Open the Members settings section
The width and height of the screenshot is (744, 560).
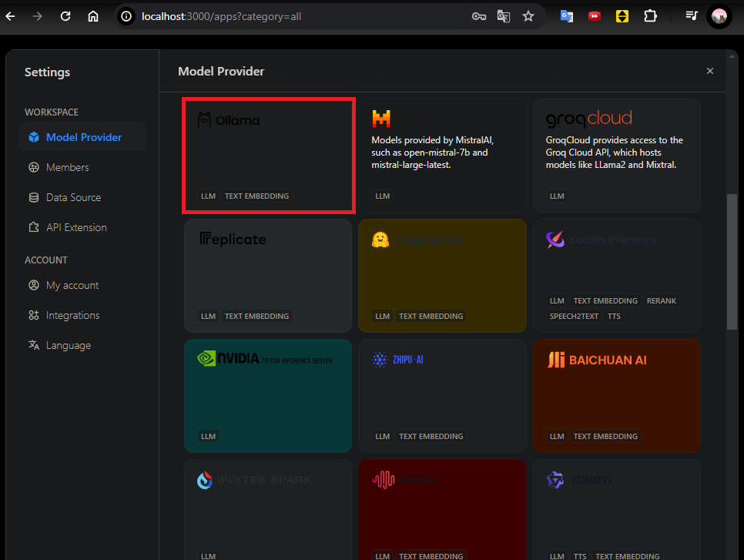point(82,167)
